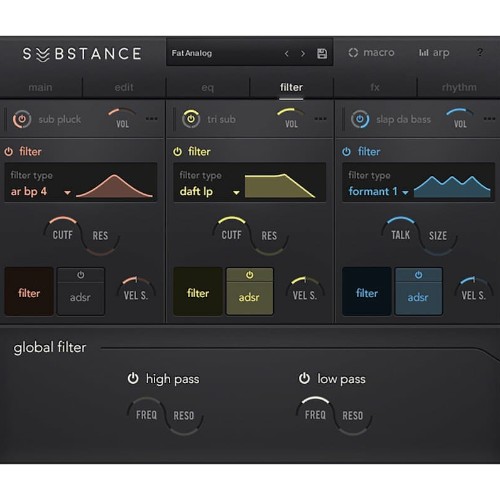Viewport: 500px width, 500px height.
Task: Go to next preset arrow
Action: [303, 53]
